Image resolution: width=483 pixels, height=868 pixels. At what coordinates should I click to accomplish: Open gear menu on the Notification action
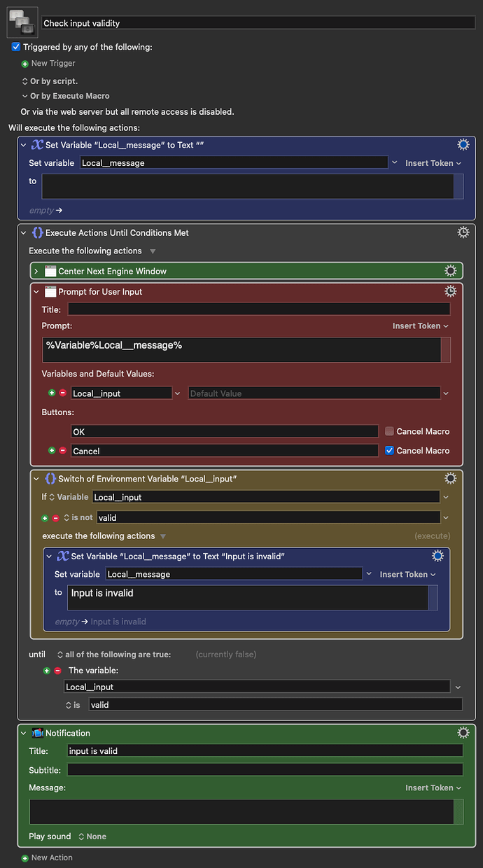click(463, 732)
